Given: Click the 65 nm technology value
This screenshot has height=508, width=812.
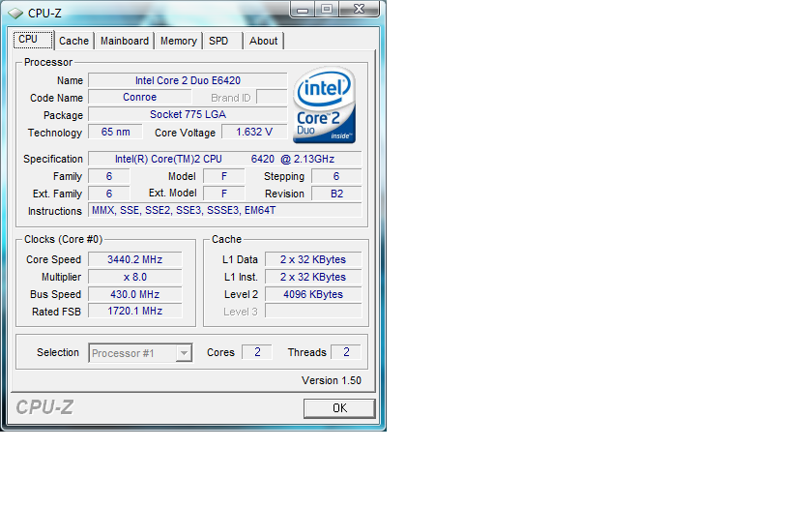Looking at the screenshot, I should pyautogui.click(x=115, y=132).
